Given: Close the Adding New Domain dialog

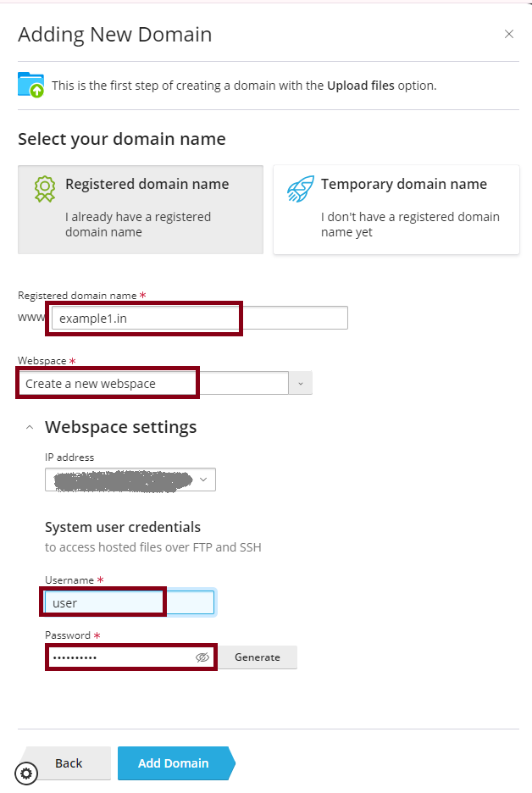Looking at the screenshot, I should [508, 35].
